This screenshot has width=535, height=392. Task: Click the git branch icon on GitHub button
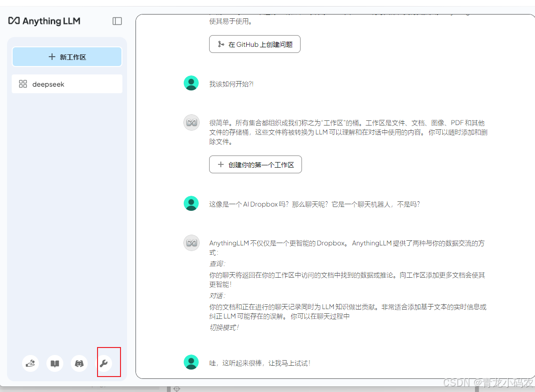[221, 44]
